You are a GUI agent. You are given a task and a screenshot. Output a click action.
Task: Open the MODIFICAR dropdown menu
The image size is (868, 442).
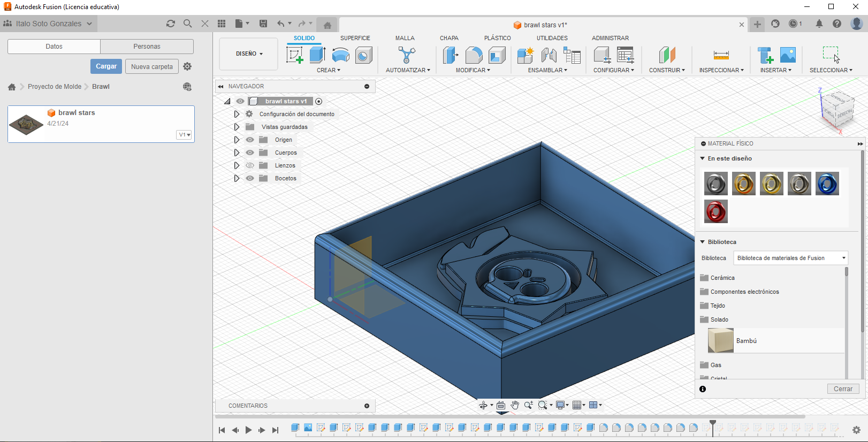pyautogui.click(x=473, y=70)
